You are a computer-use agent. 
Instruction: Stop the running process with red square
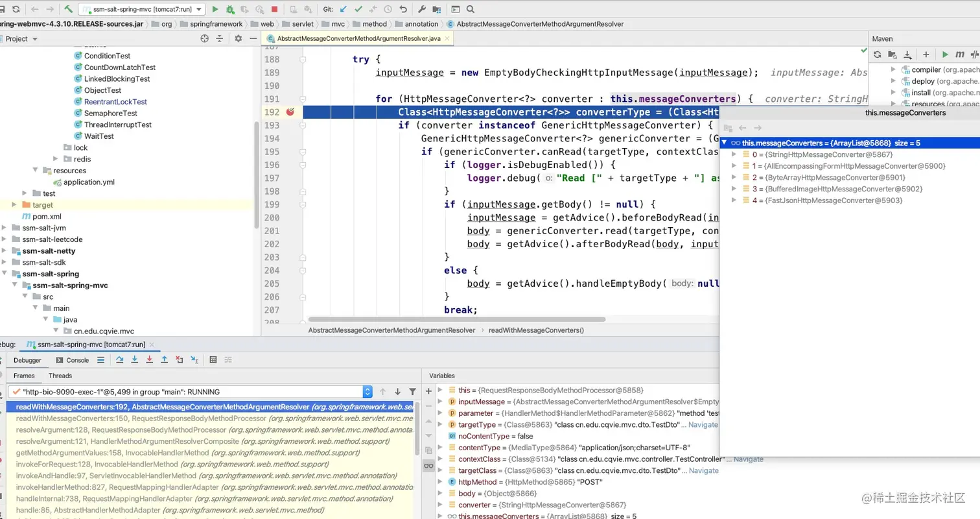coord(274,9)
